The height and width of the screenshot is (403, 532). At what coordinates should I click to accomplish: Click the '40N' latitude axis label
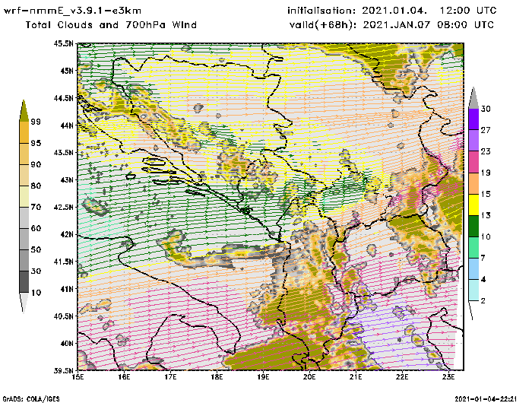coord(67,343)
